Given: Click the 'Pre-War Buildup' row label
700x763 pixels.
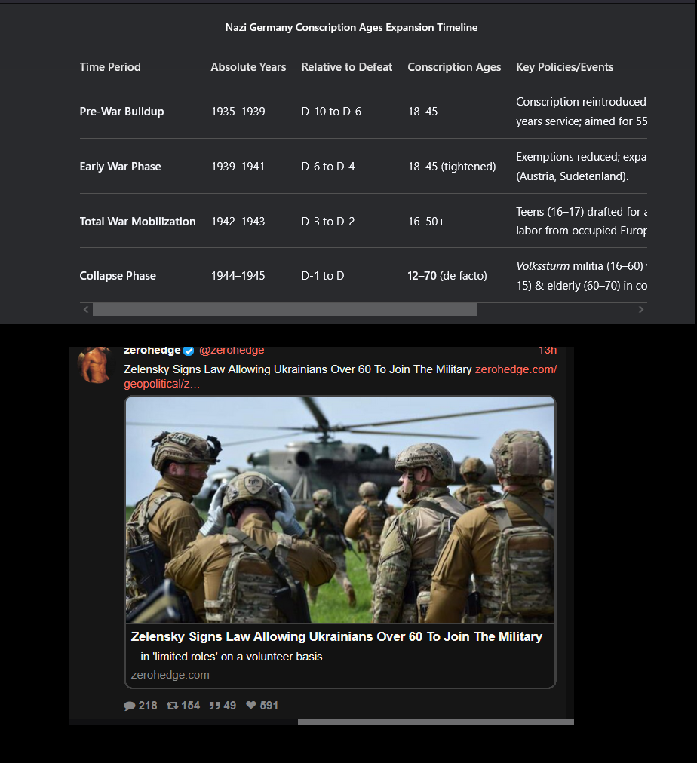Looking at the screenshot, I should [121, 112].
